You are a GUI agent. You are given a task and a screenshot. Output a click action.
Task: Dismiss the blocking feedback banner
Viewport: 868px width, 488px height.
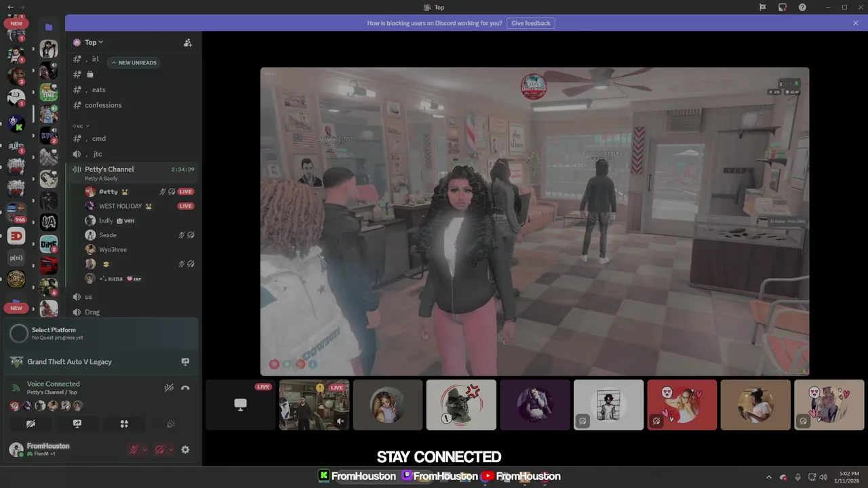click(856, 23)
